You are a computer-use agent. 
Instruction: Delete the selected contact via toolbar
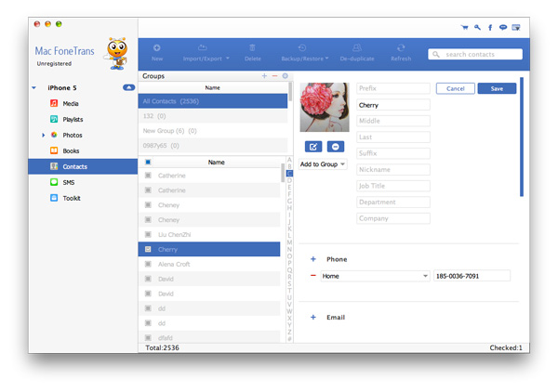pos(253,53)
